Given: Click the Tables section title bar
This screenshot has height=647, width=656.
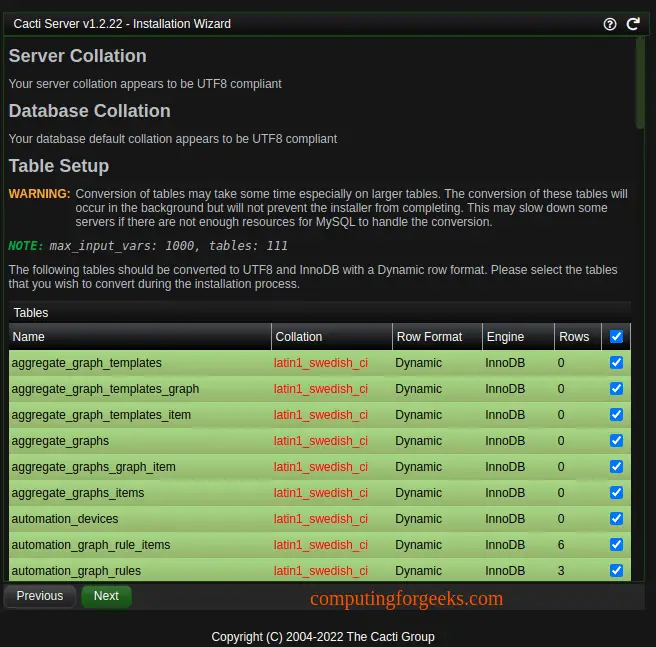Looking at the screenshot, I should pyautogui.click(x=320, y=312).
